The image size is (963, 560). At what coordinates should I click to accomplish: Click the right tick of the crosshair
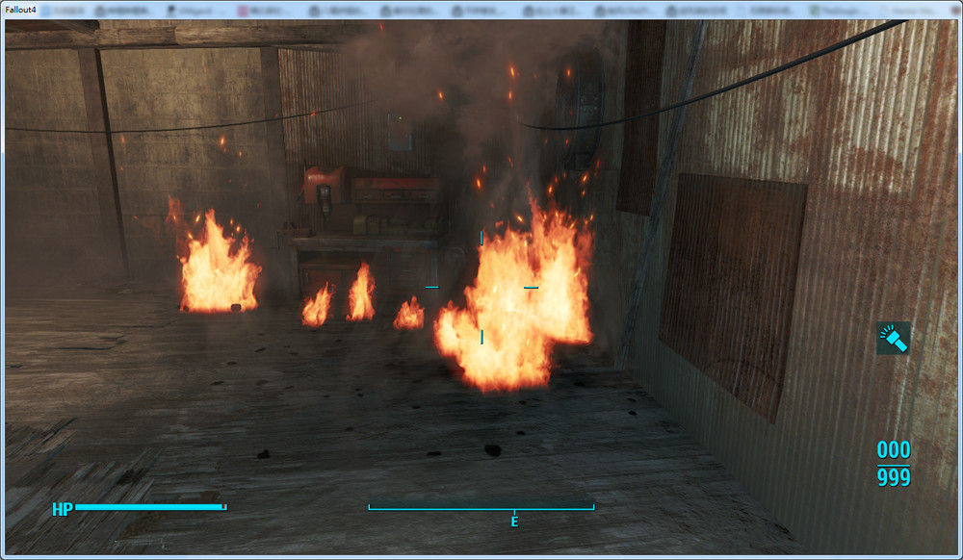click(531, 287)
